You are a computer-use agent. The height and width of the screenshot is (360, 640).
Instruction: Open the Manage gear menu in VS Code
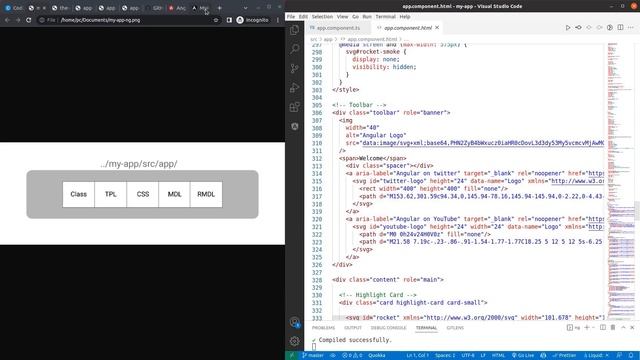click(294, 341)
